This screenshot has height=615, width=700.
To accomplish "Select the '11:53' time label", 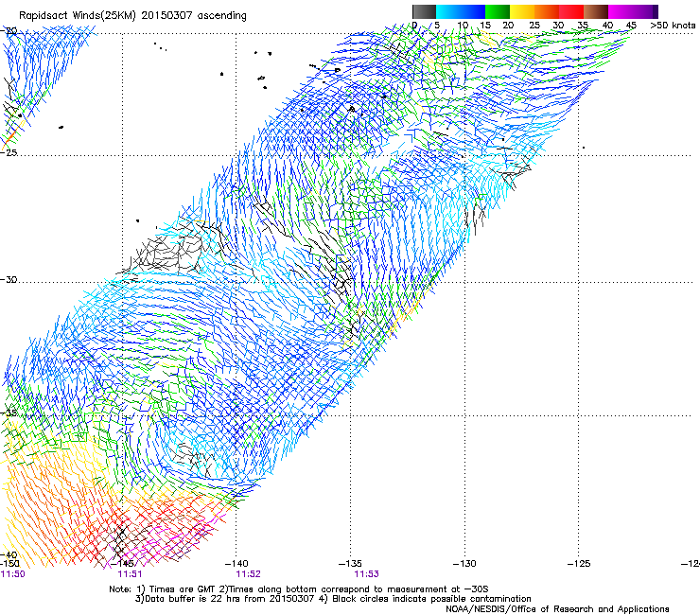I will [366, 574].
